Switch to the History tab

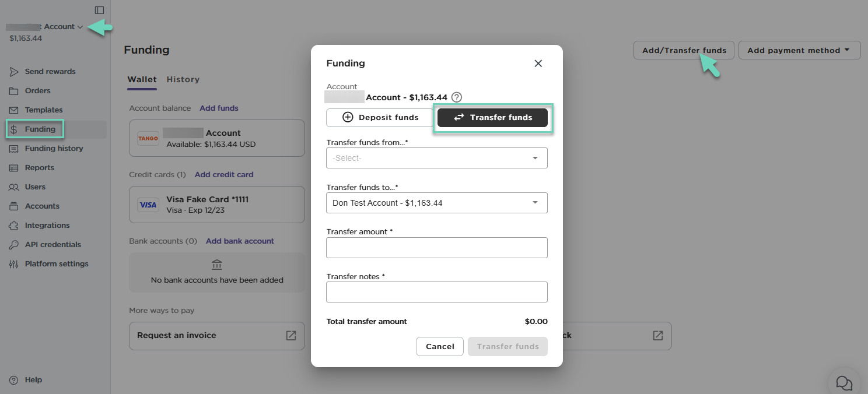point(183,79)
